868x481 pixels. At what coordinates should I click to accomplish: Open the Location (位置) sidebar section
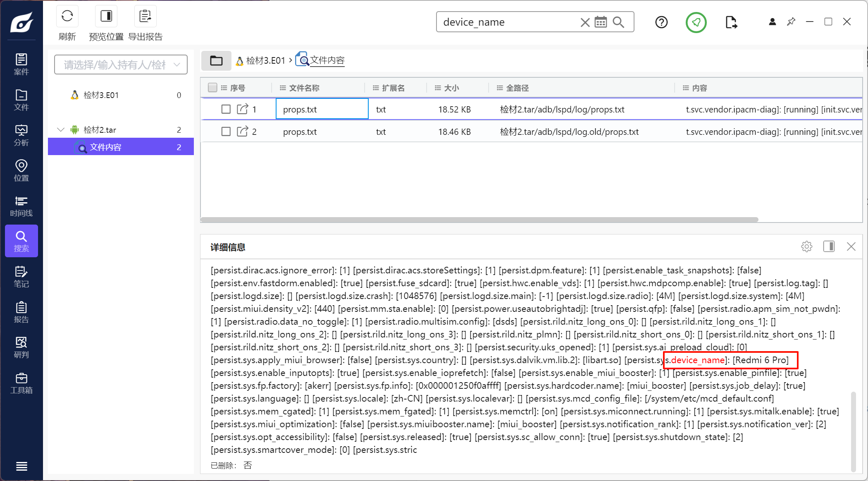(x=21, y=170)
